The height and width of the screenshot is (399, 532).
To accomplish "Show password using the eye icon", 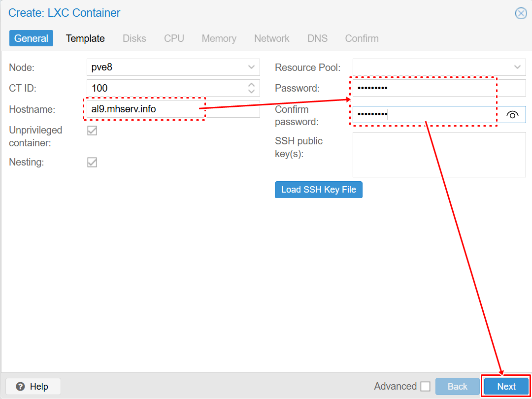I will (x=512, y=115).
